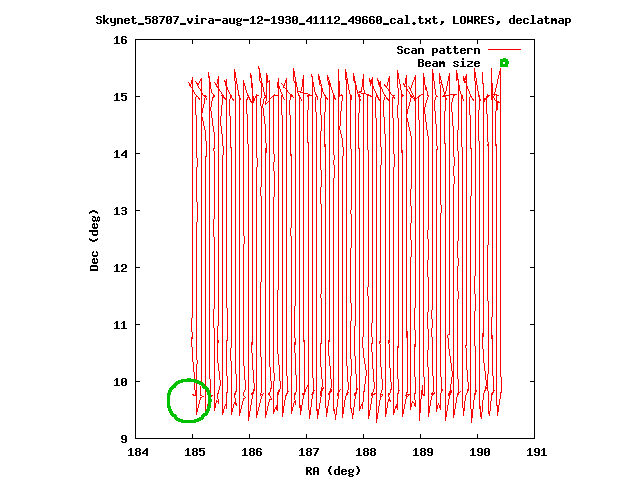
Task: Click the y-axis tick label 10
Action: (120, 382)
